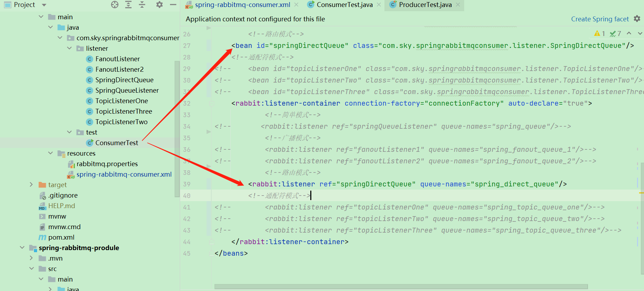The image size is (644, 291).
Task: Click line number 39 in gutter
Action: click(187, 184)
